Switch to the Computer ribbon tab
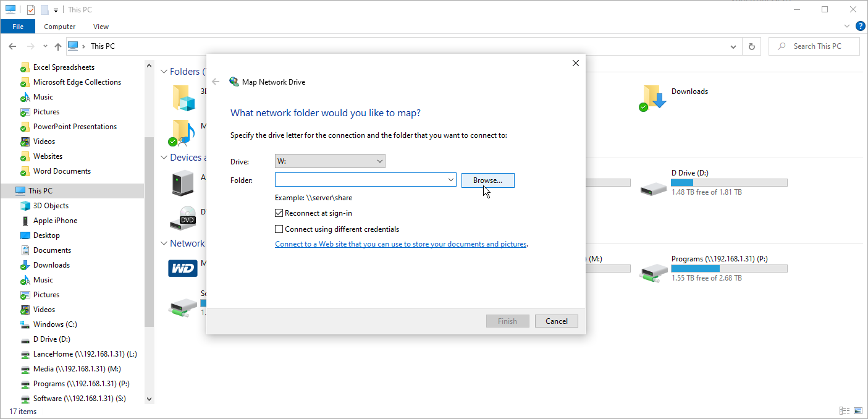The height and width of the screenshot is (419, 868). coord(59,26)
